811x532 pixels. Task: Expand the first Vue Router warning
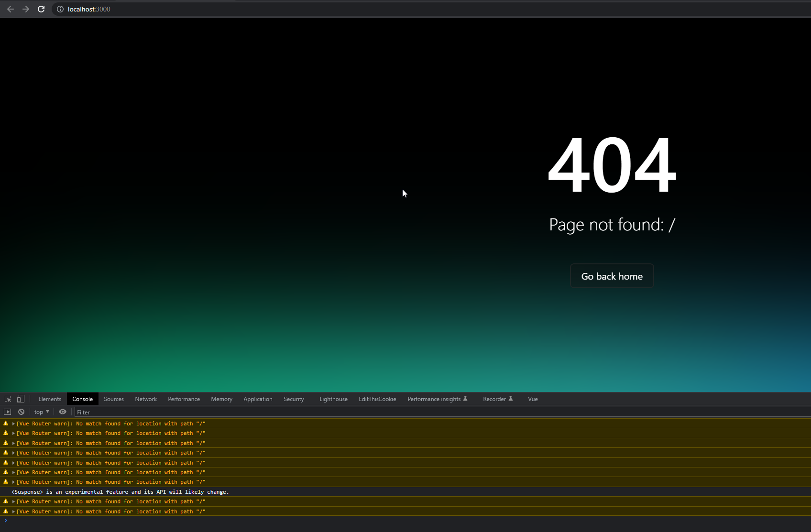coord(13,423)
